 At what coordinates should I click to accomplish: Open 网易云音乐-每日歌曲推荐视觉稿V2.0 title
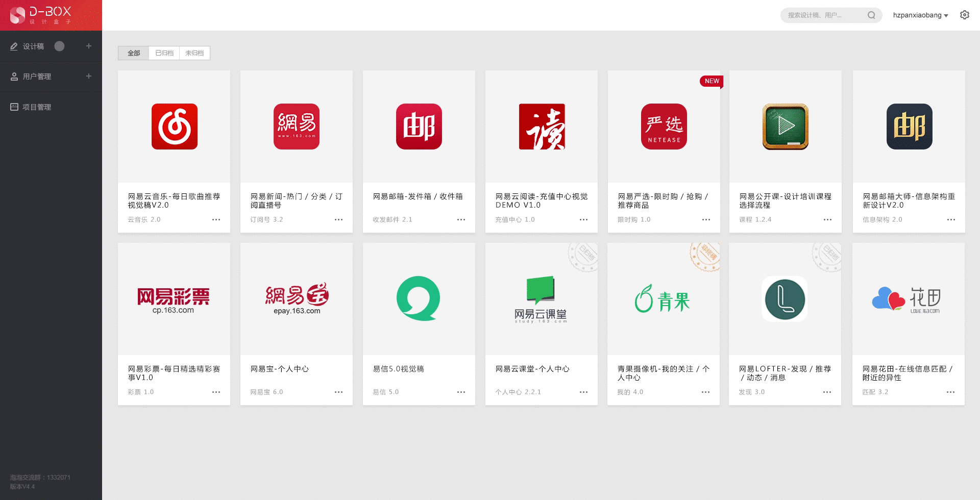tap(174, 201)
